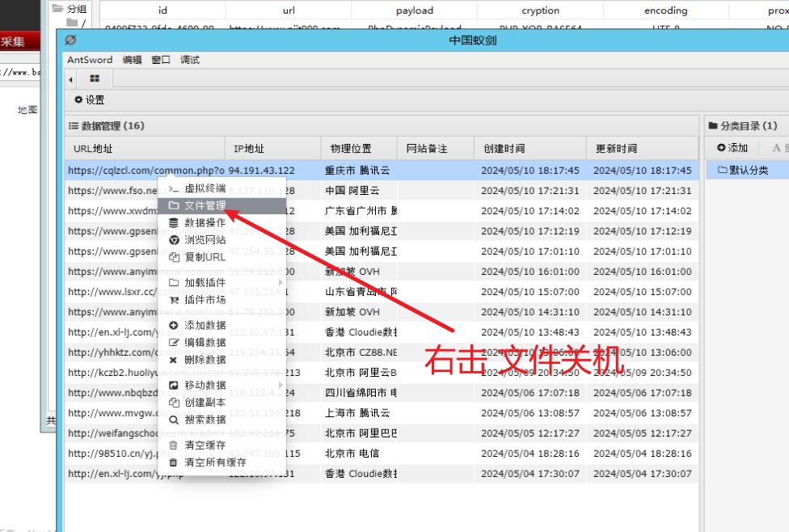Expand the 加载插件 submenu
Image resolution: width=789 pixels, height=532 pixels.
pyautogui.click(x=205, y=283)
